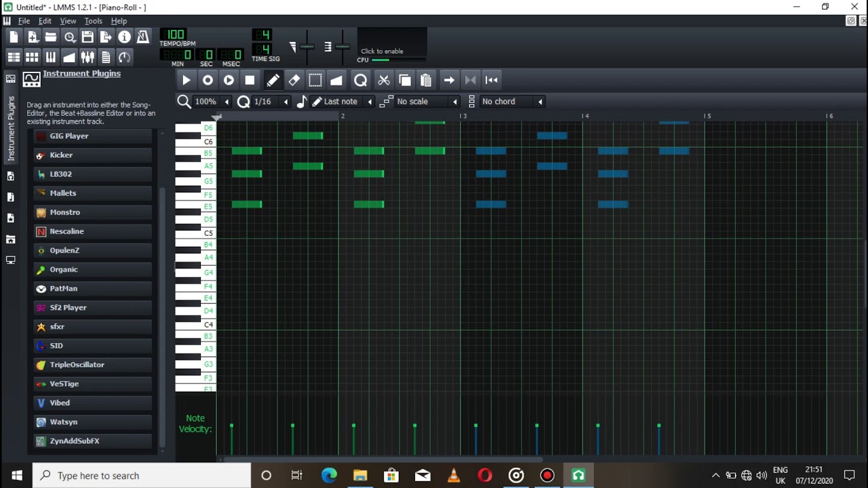Show the FX Mixer icon

coord(87,57)
